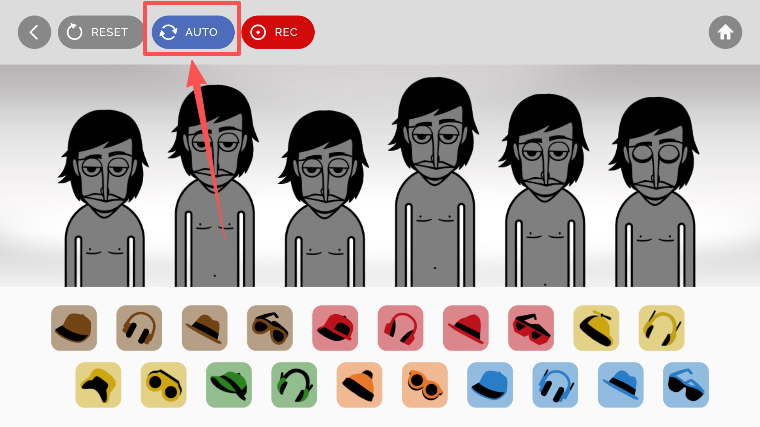Pick the red 3D glasses icon
Image resolution: width=760 pixels, height=427 pixels.
click(x=531, y=328)
